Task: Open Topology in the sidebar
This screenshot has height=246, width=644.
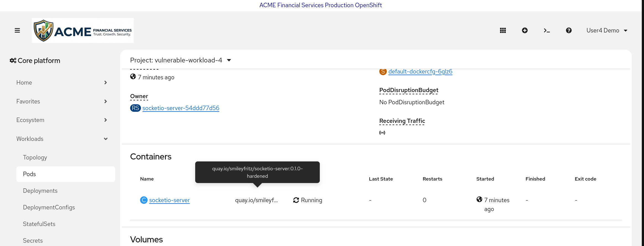Action: (35, 158)
